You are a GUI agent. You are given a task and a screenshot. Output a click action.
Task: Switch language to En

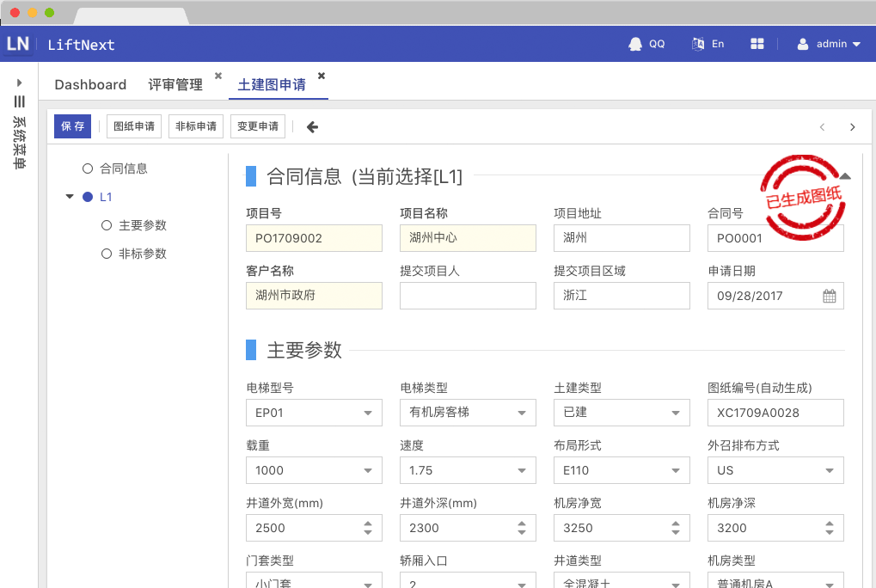(x=708, y=44)
